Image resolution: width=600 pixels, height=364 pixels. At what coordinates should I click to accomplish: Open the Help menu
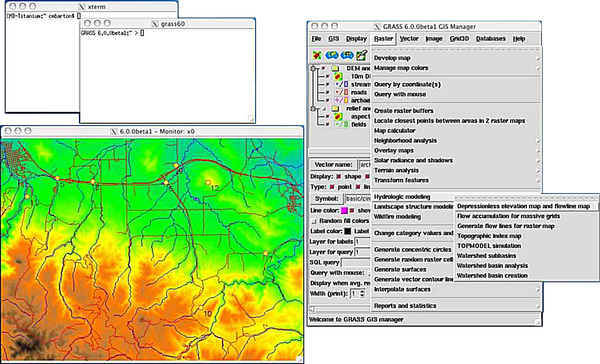pos(519,39)
